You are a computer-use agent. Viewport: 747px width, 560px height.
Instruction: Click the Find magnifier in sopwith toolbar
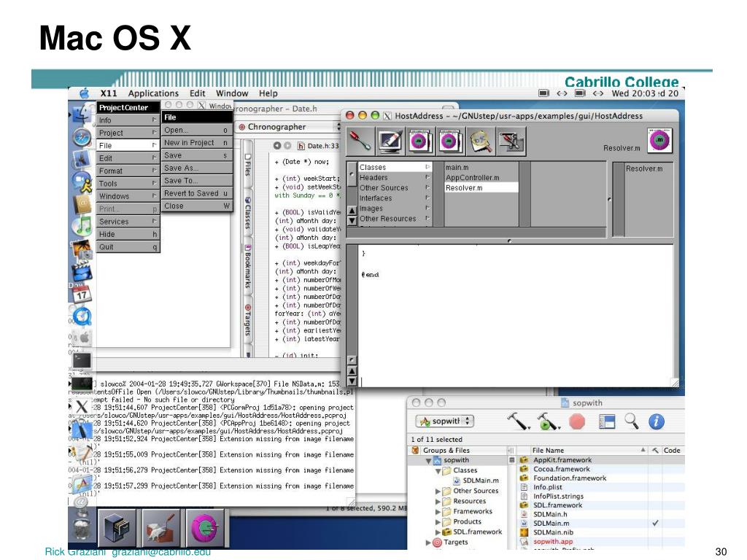(x=632, y=421)
